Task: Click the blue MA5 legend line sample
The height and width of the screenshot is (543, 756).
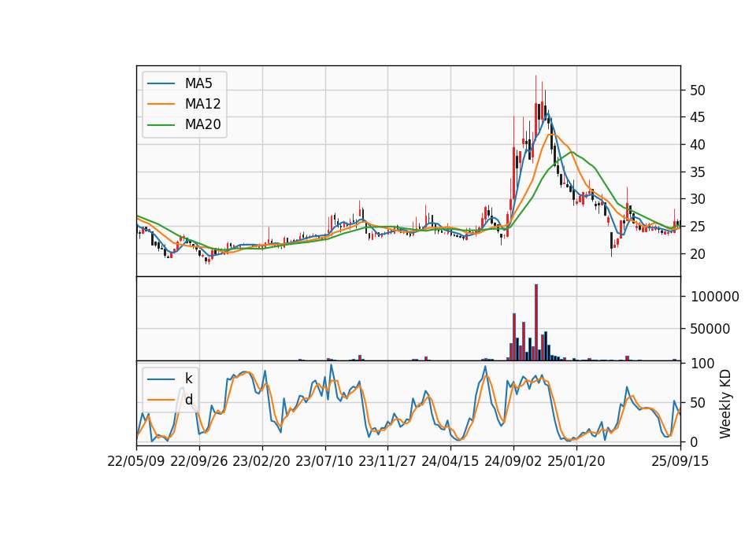Action: (x=161, y=83)
